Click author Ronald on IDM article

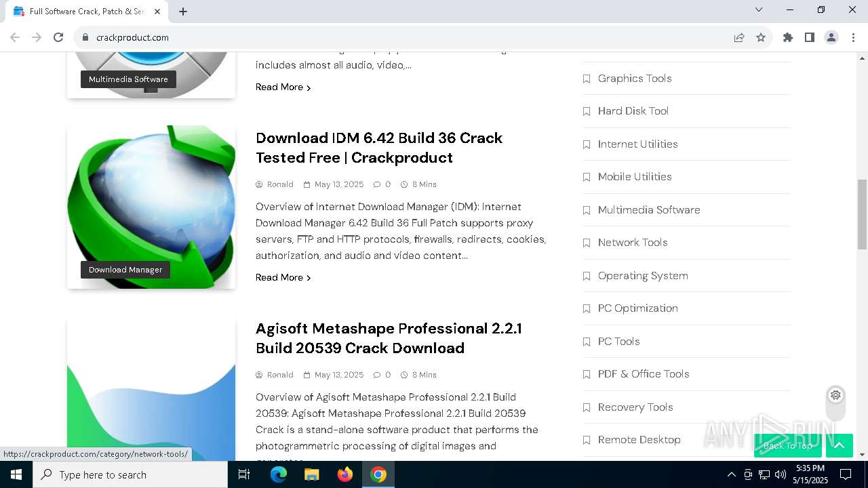point(280,184)
